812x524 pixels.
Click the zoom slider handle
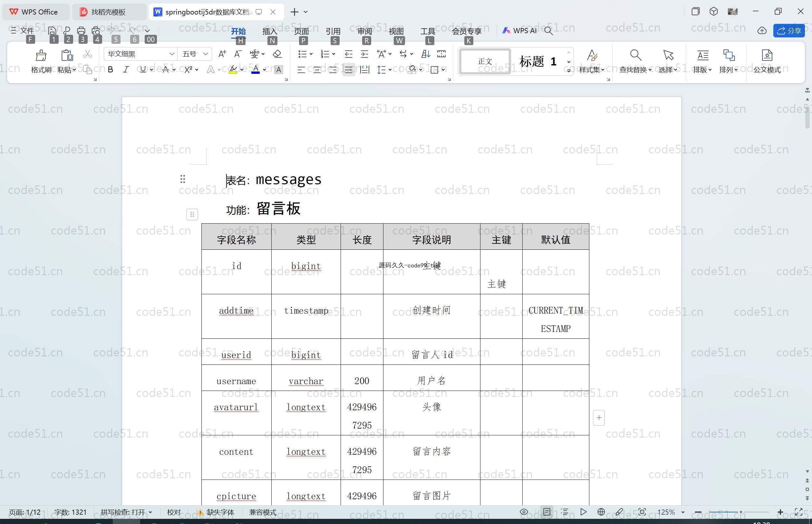740,512
